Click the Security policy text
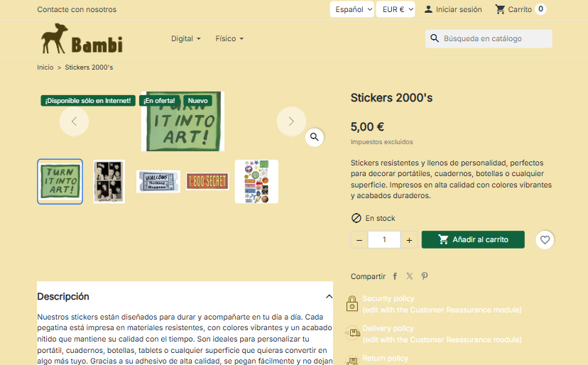Viewport: 588px width, 365px height. (x=388, y=298)
